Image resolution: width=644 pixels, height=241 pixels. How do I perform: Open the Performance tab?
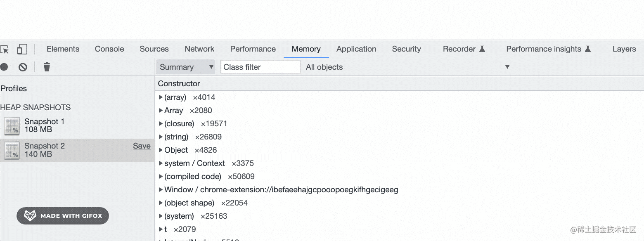click(x=253, y=49)
